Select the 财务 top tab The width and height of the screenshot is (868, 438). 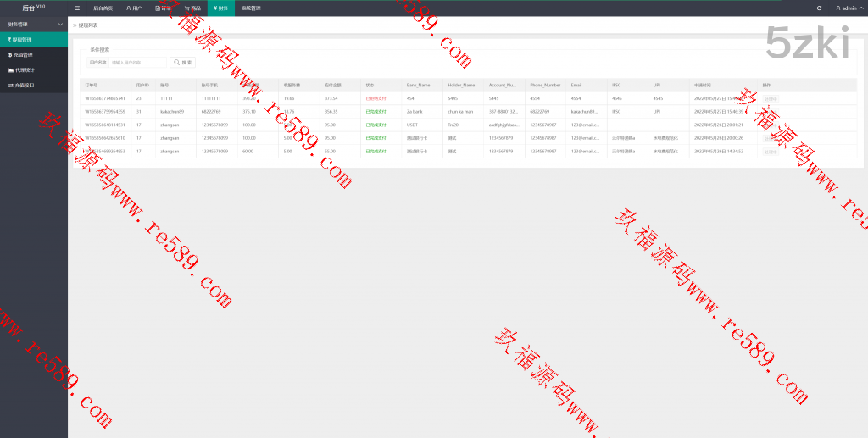coord(220,8)
